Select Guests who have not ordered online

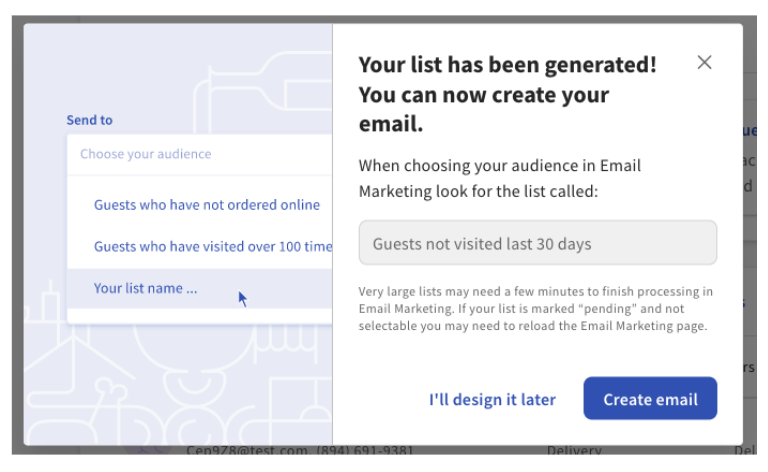click(x=206, y=204)
